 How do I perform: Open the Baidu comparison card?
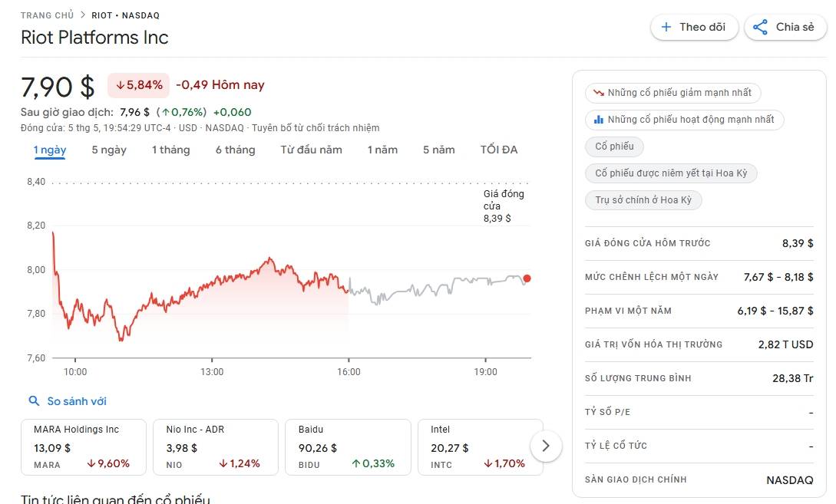(x=348, y=447)
